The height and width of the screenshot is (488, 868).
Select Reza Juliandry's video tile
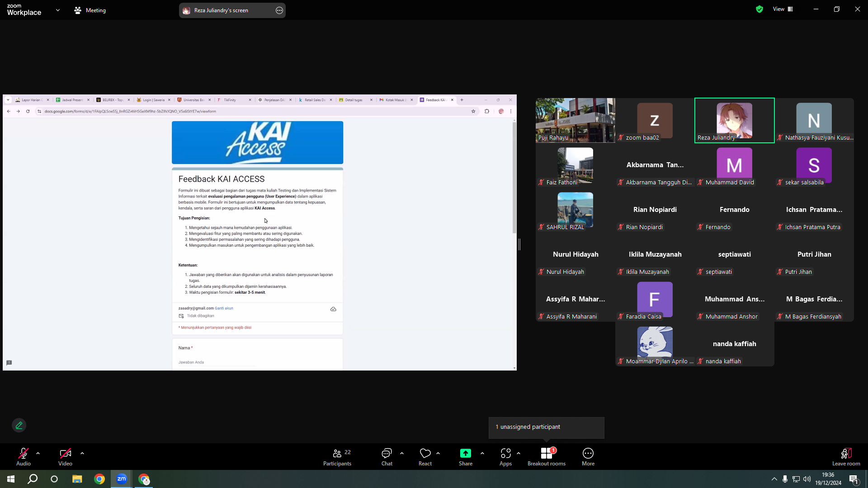click(734, 120)
